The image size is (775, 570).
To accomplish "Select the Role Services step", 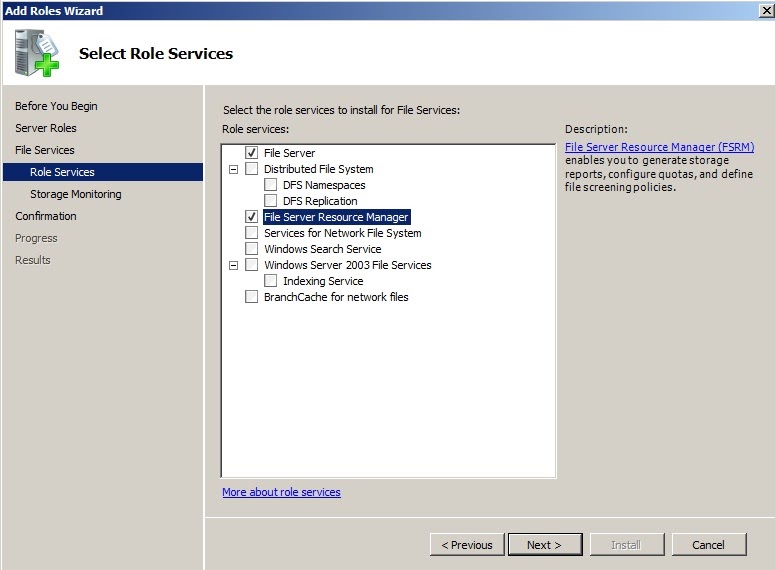I will [x=103, y=172].
